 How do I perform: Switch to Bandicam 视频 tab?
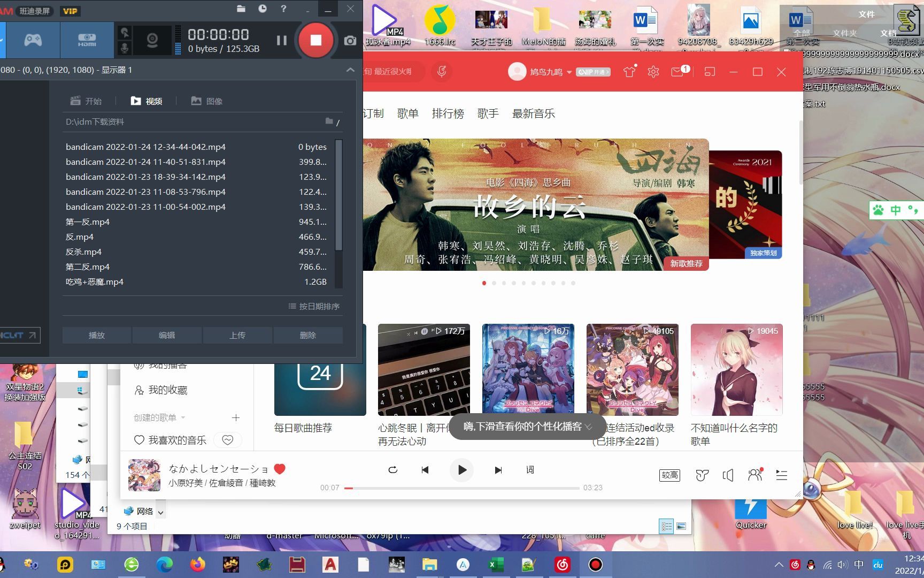[x=147, y=101]
